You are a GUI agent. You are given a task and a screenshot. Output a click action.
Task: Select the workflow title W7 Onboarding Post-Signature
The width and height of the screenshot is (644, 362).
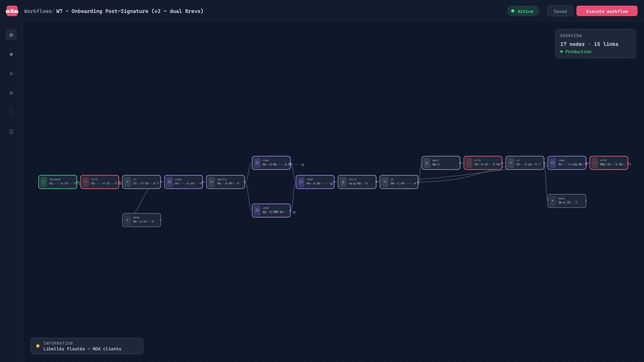(129, 11)
